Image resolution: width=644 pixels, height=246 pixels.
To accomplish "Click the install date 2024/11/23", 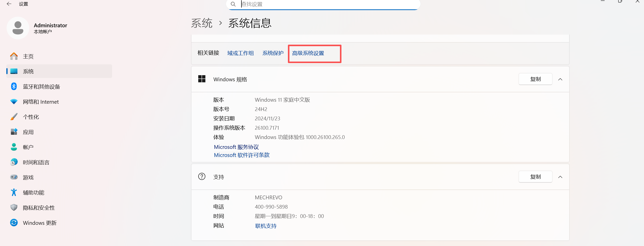I will (267, 118).
